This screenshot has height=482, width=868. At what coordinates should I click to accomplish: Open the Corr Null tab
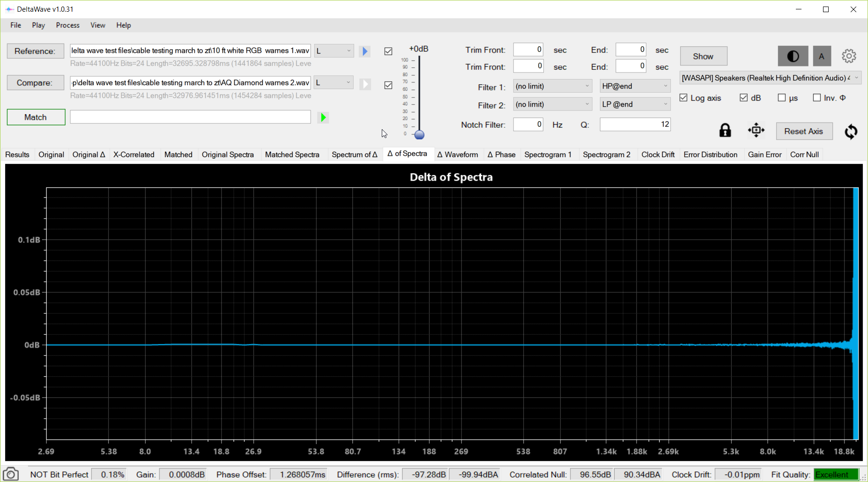[805, 154]
